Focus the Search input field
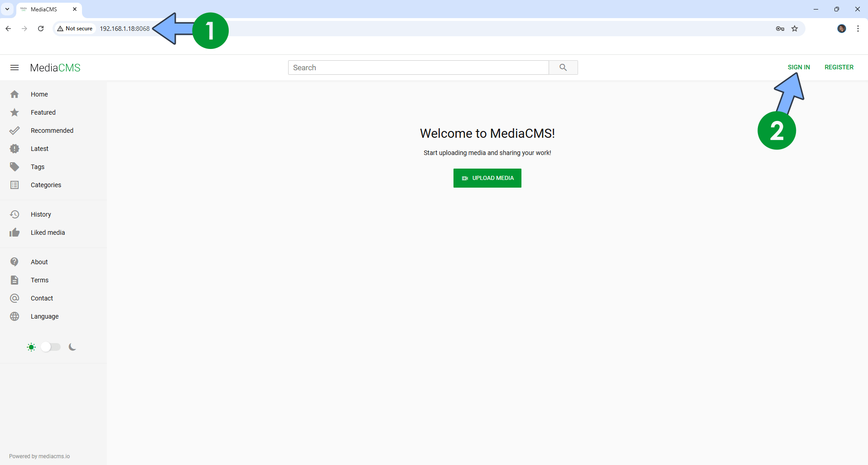 click(x=418, y=68)
